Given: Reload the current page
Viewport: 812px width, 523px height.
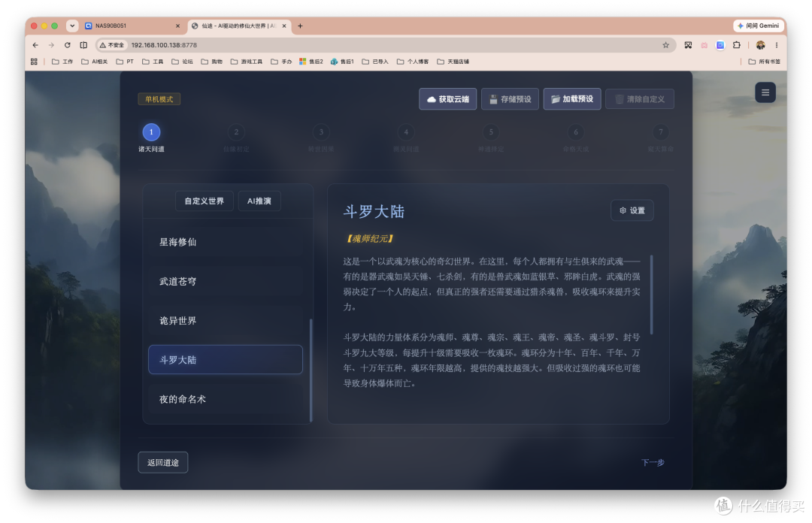Looking at the screenshot, I should [68, 45].
